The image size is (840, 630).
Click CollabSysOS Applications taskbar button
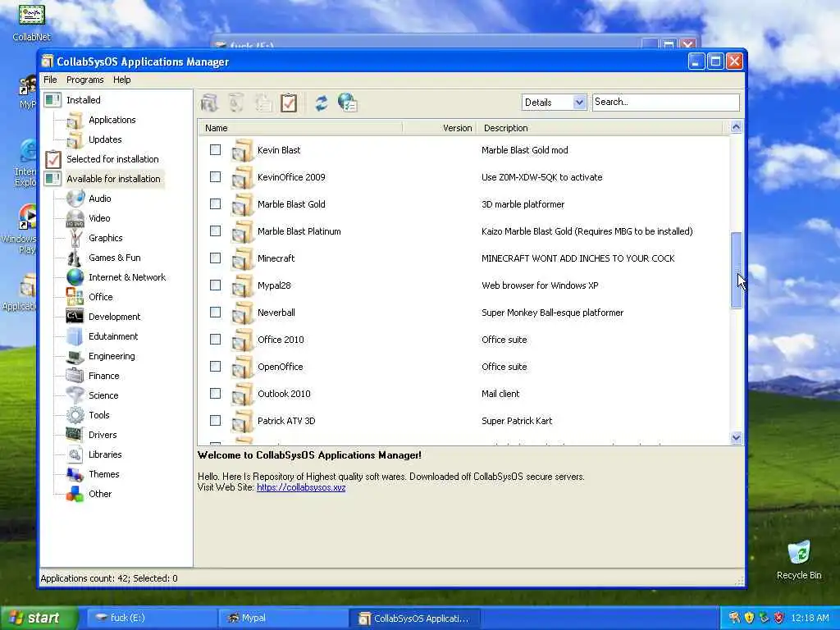pyautogui.click(x=415, y=619)
